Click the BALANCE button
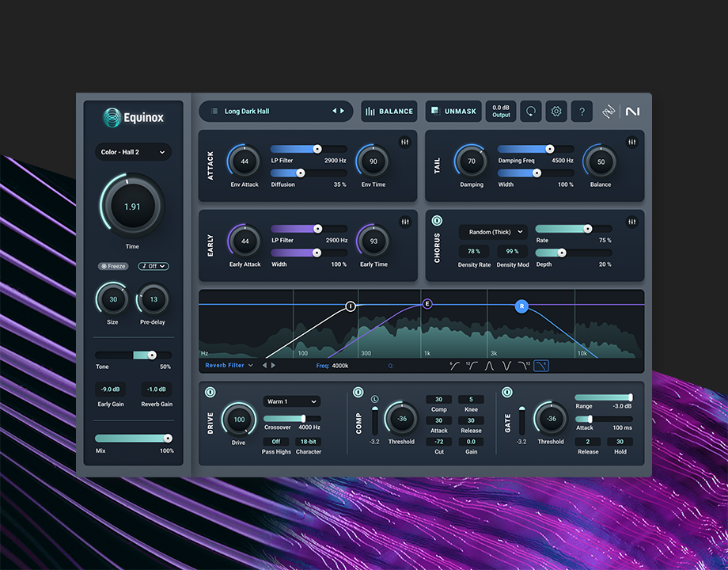728x570 pixels. 389,112
